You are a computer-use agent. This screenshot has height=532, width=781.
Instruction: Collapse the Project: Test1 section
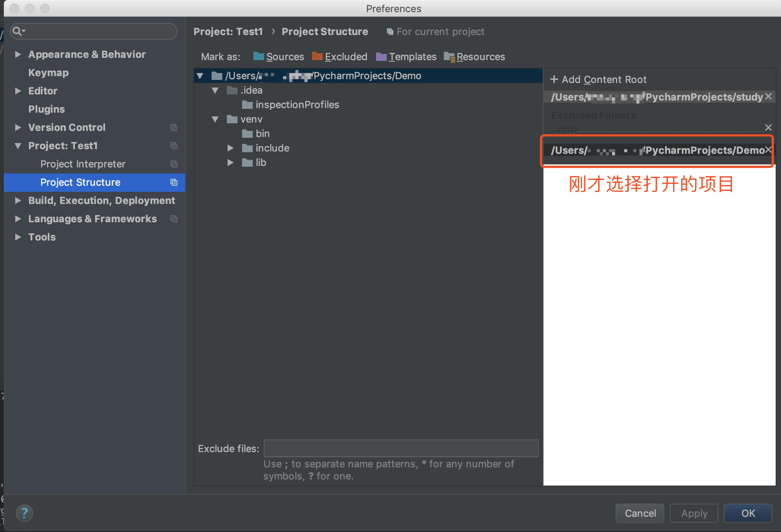18,146
